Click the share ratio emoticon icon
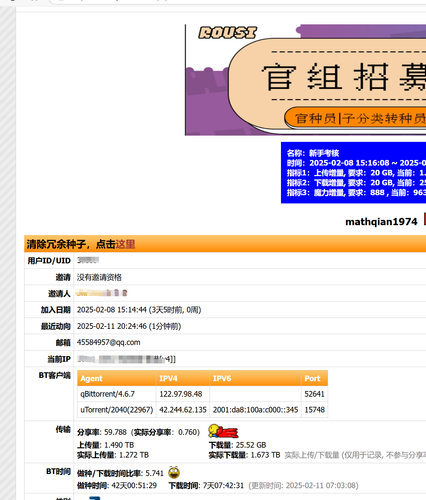This screenshot has height=500, width=426. (x=223, y=431)
